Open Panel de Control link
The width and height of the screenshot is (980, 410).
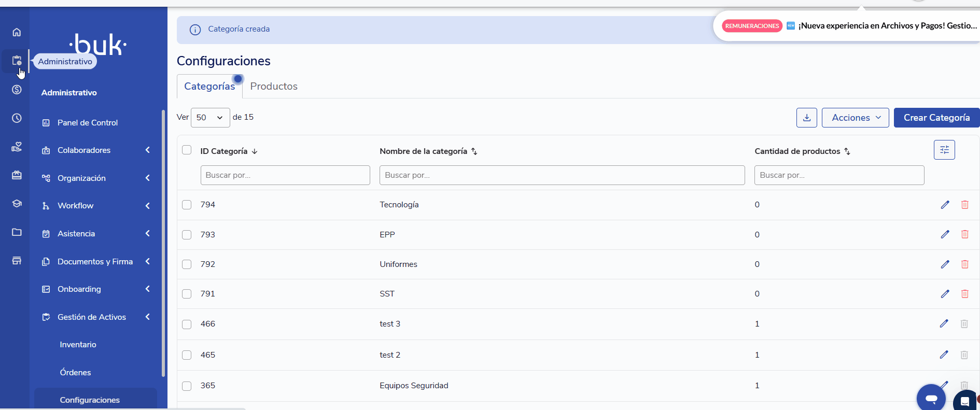click(87, 123)
